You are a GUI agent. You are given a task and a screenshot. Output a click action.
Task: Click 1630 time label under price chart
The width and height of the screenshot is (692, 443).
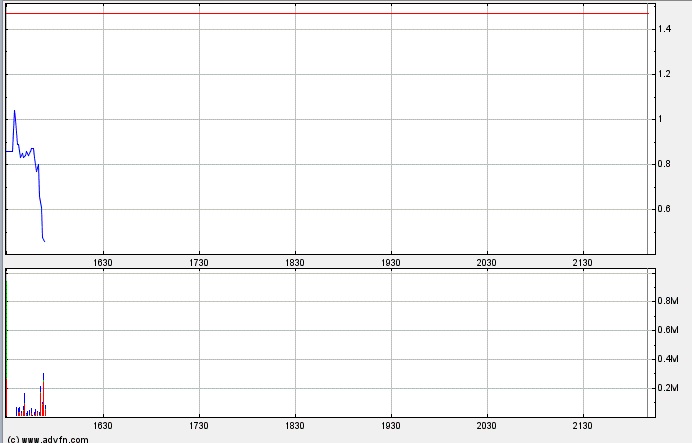[x=103, y=262]
